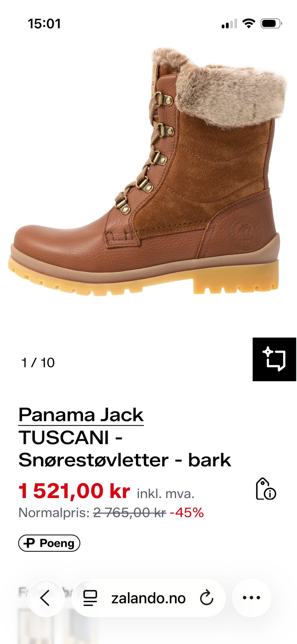Viewport: 297px width, 644px height.
Task: Tap the -45% discount label
Action: [x=187, y=513]
